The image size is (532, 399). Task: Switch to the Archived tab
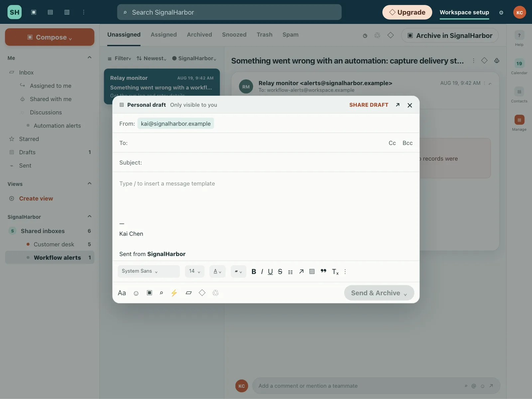pyautogui.click(x=199, y=35)
